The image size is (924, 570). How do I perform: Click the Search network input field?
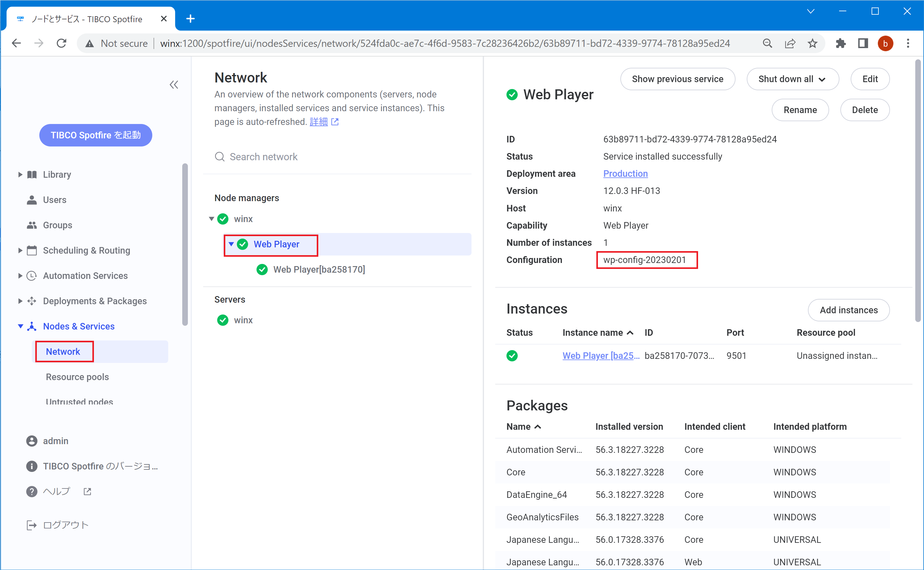pyautogui.click(x=337, y=157)
